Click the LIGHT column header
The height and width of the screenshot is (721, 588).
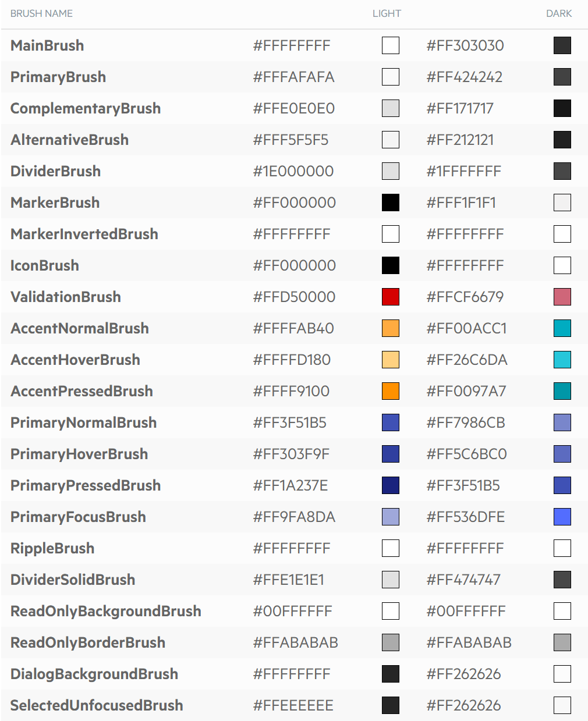(387, 13)
